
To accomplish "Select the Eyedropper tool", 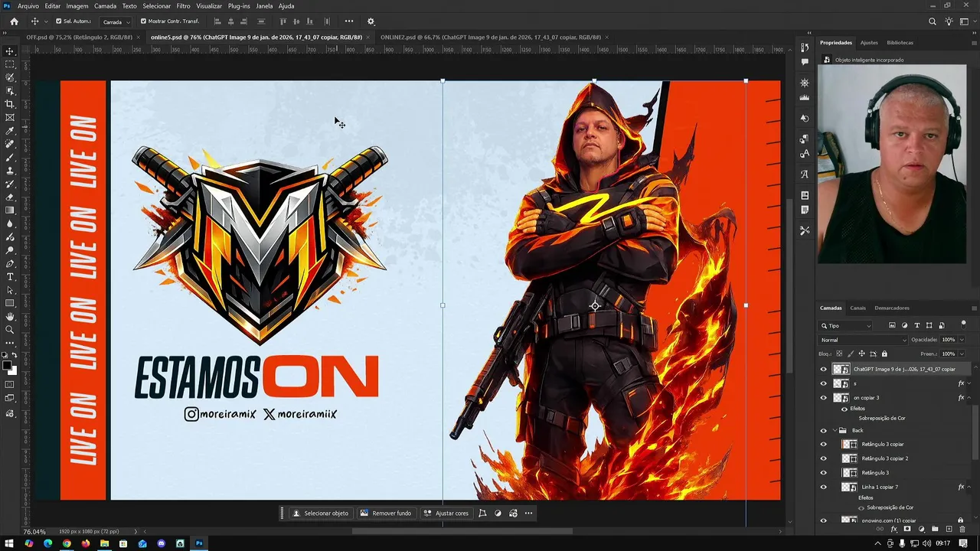I will [10, 131].
